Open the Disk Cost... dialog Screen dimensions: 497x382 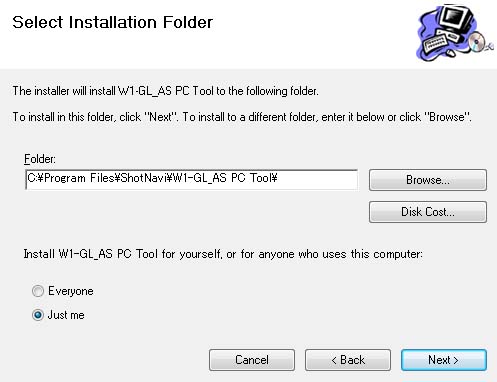pos(428,212)
